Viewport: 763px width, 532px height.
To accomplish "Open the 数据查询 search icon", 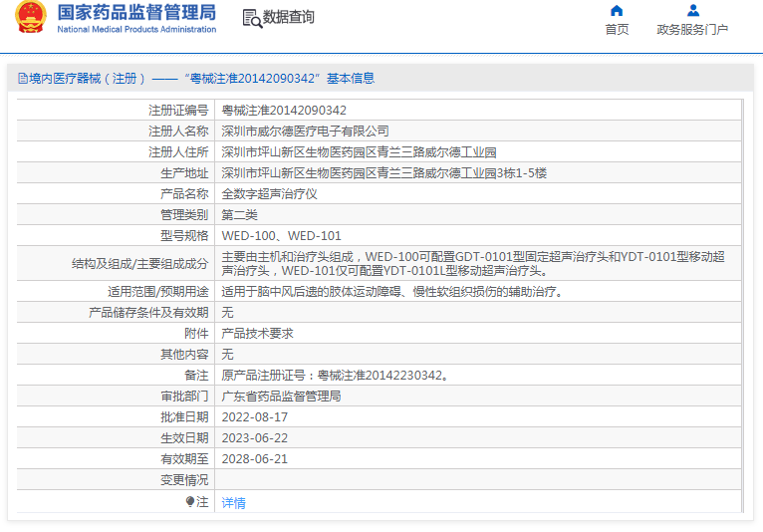I will 252,19.
